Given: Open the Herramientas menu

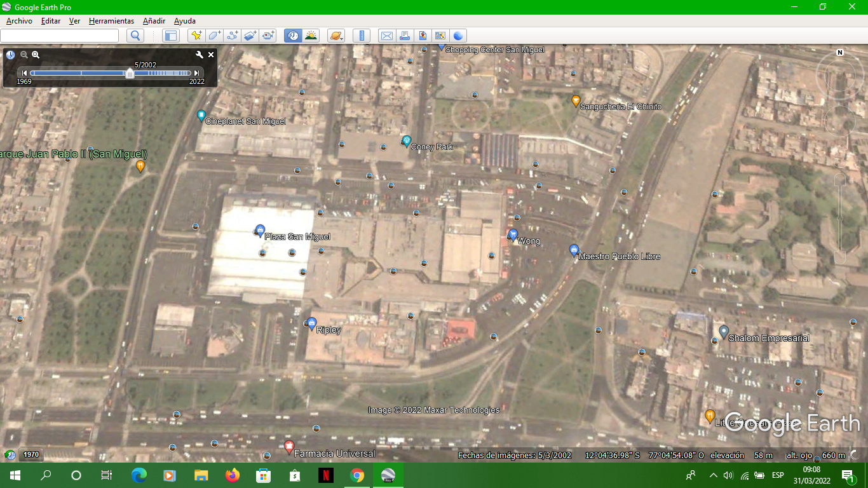Looking at the screenshot, I should click(111, 21).
